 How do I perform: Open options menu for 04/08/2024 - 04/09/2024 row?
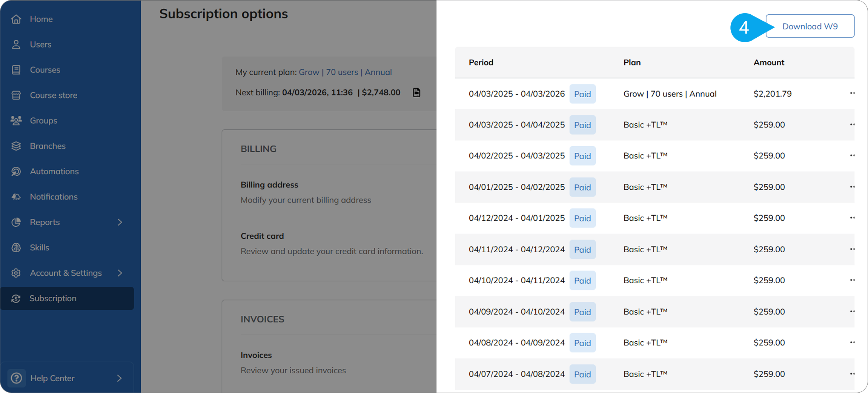pos(852,342)
